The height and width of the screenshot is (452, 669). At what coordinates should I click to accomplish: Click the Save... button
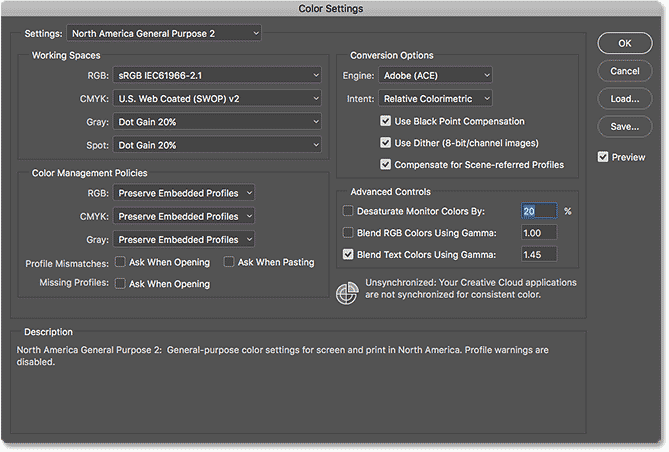[624, 127]
